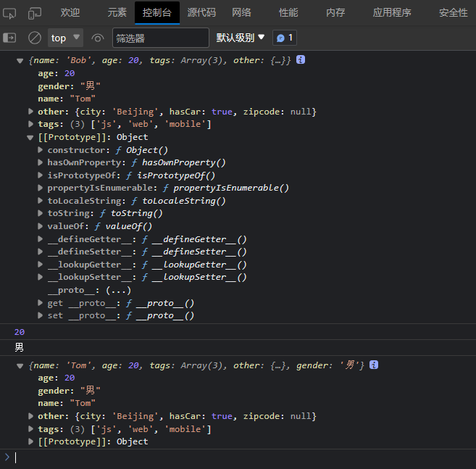
Task: Click age: 20 in first object
Action: [x=57, y=73]
